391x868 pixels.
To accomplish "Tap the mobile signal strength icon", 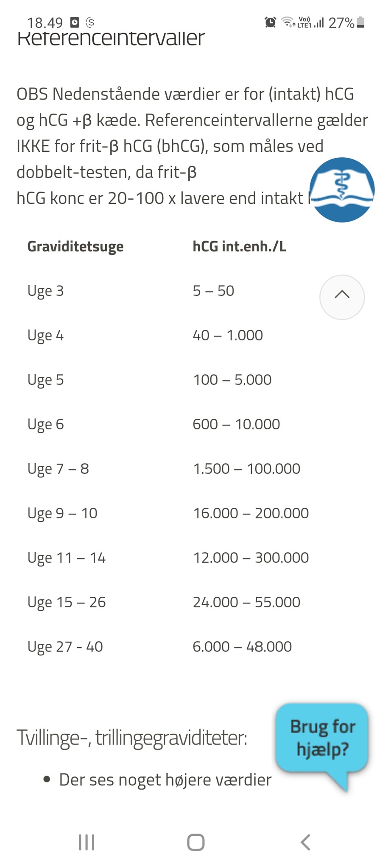I will (x=319, y=22).
